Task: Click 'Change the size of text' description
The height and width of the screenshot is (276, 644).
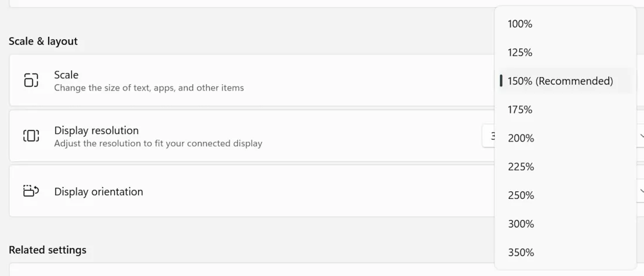Action: 149,88
